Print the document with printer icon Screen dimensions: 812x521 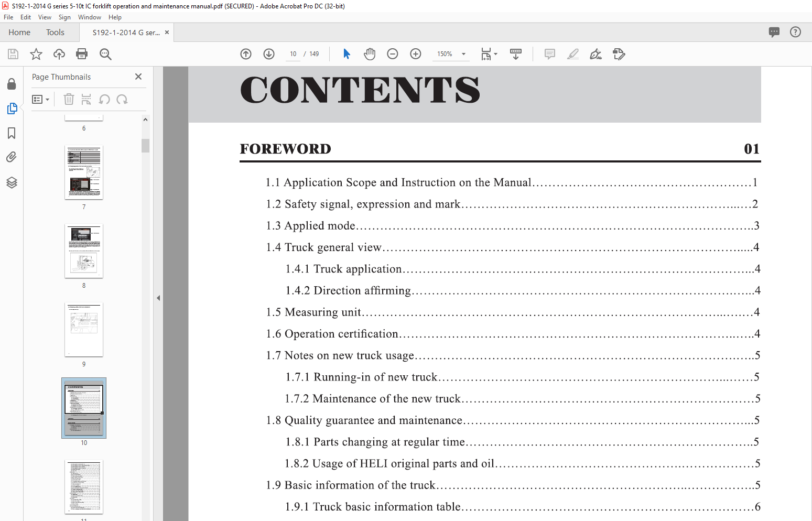click(82, 54)
